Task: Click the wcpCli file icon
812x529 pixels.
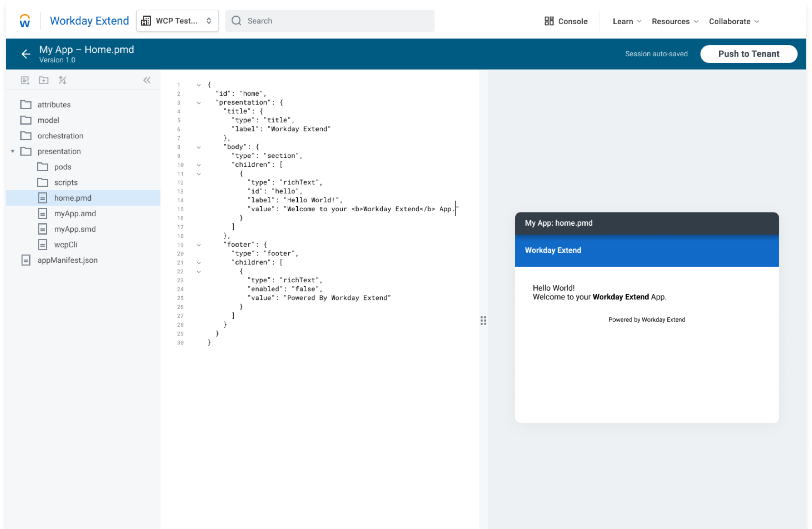Action: point(42,245)
